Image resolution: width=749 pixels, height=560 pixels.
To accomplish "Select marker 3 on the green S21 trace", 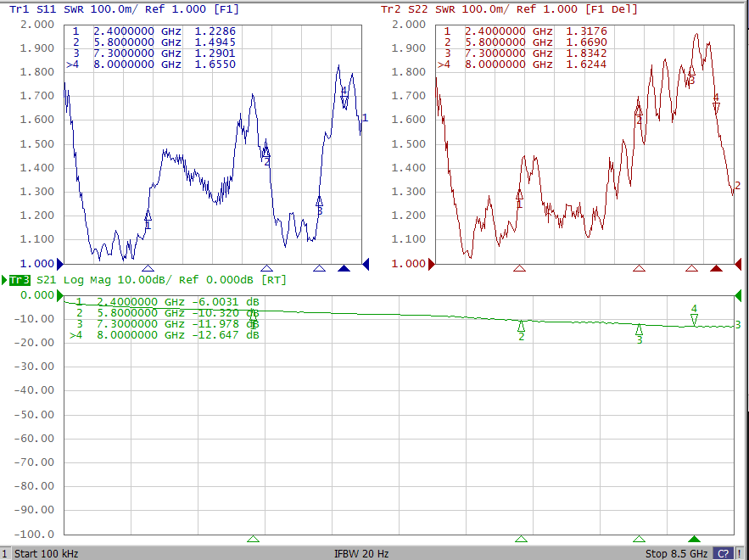I will point(639,331).
